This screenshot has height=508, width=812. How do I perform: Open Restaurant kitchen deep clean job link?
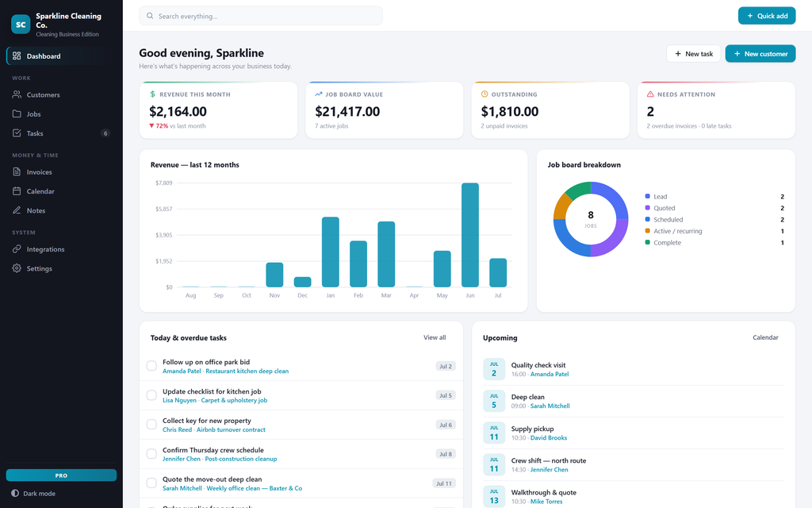click(x=247, y=371)
